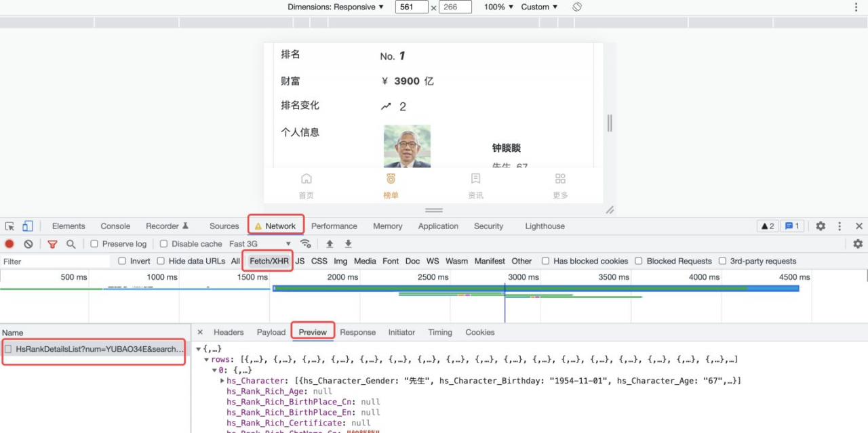Open the Dimensions Responsive dropdown
This screenshot has width=868, height=433.
click(336, 7)
